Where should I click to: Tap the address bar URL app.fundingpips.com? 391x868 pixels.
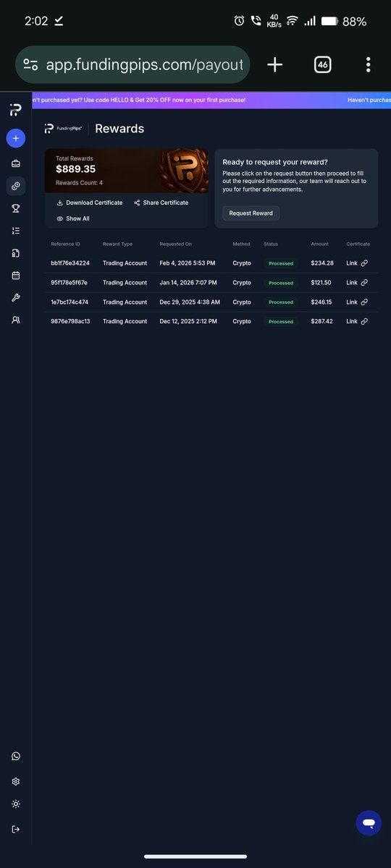[x=143, y=65]
